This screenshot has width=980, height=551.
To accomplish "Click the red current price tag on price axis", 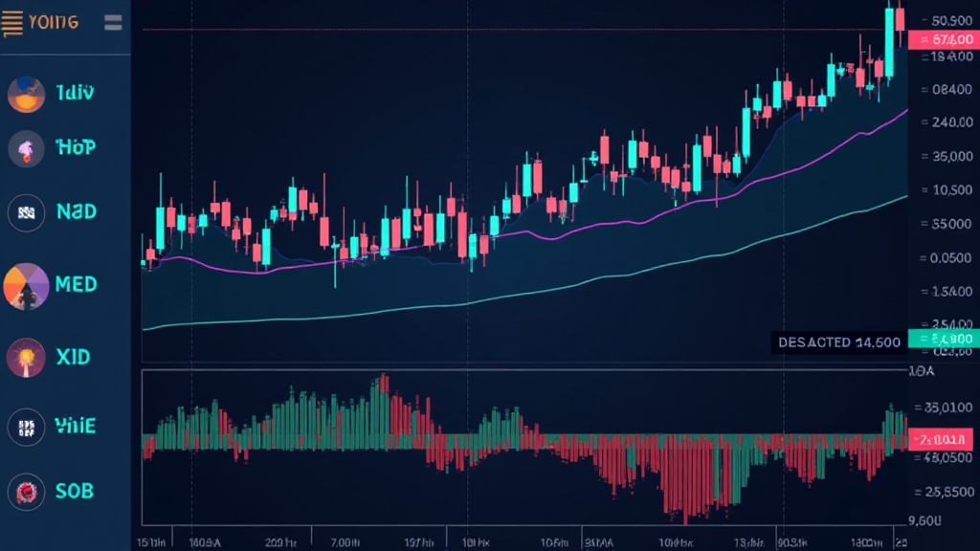I will [944, 40].
